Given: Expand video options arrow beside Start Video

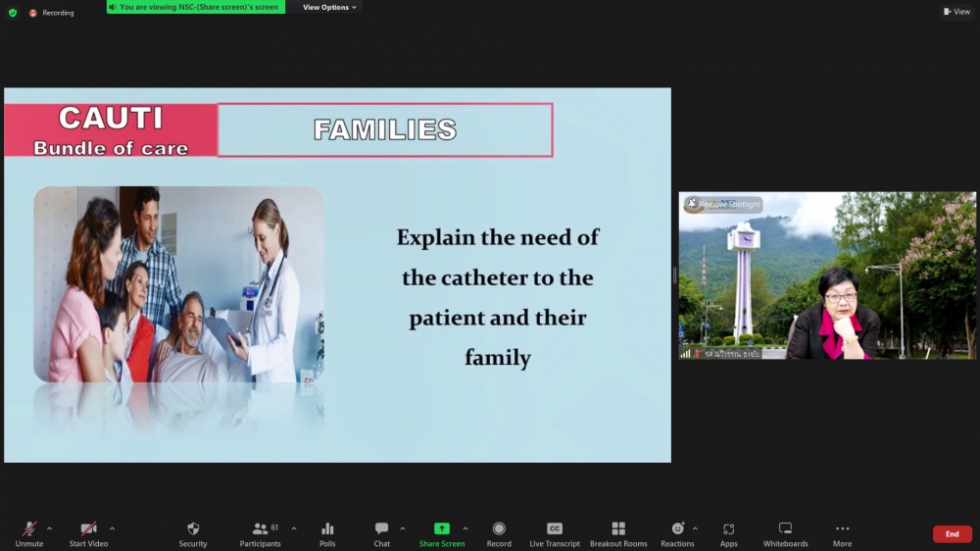Looking at the screenshot, I should [112, 528].
